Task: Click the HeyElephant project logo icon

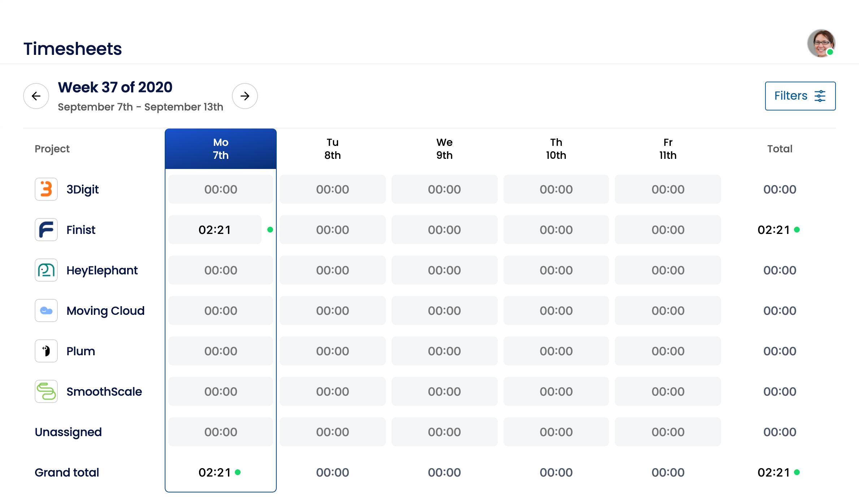Action: click(46, 270)
